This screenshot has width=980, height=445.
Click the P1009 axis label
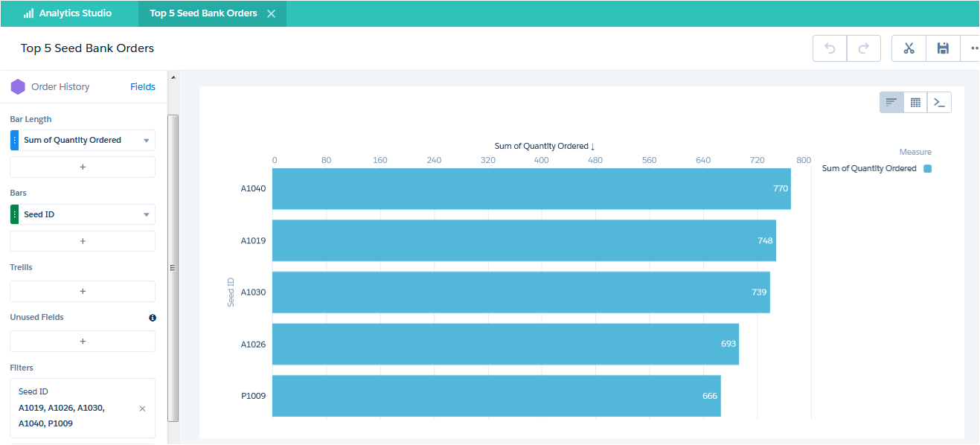[x=253, y=396]
